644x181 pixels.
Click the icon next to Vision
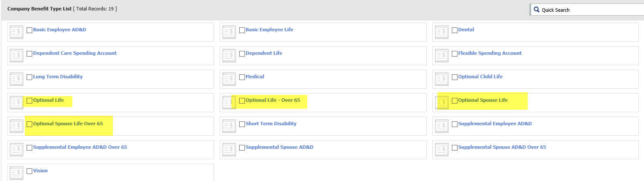(x=17, y=173)
